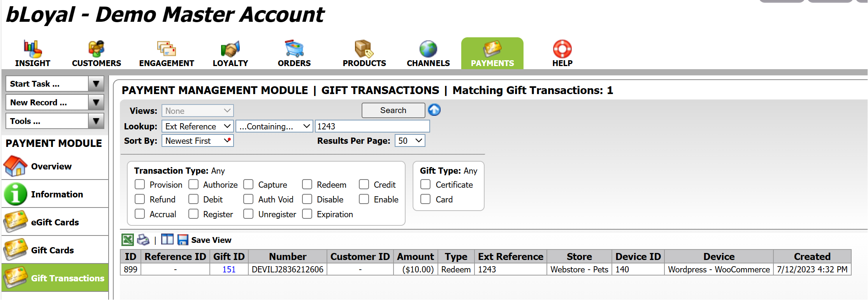
Task: Click the printer icon above results
Action: click(143, 240)
